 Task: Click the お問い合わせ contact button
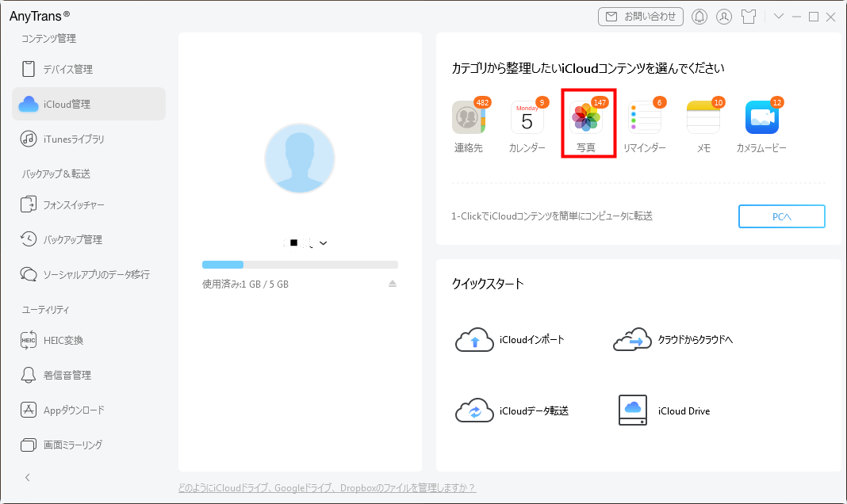(641, 17)
